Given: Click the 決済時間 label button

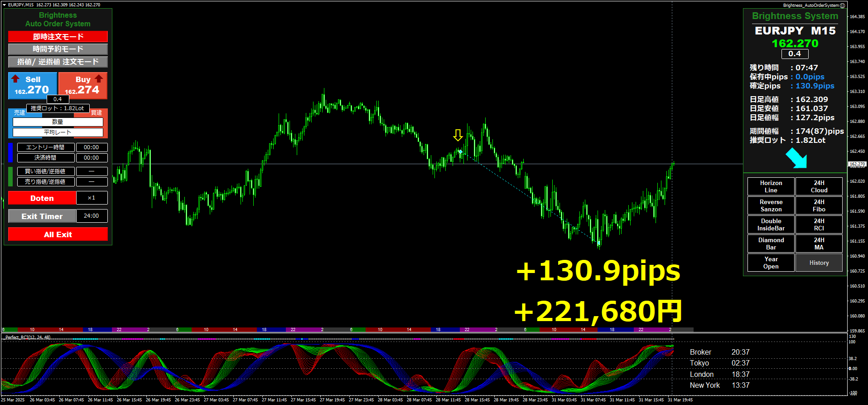Looking at the screenshot, I should [46, 158].
